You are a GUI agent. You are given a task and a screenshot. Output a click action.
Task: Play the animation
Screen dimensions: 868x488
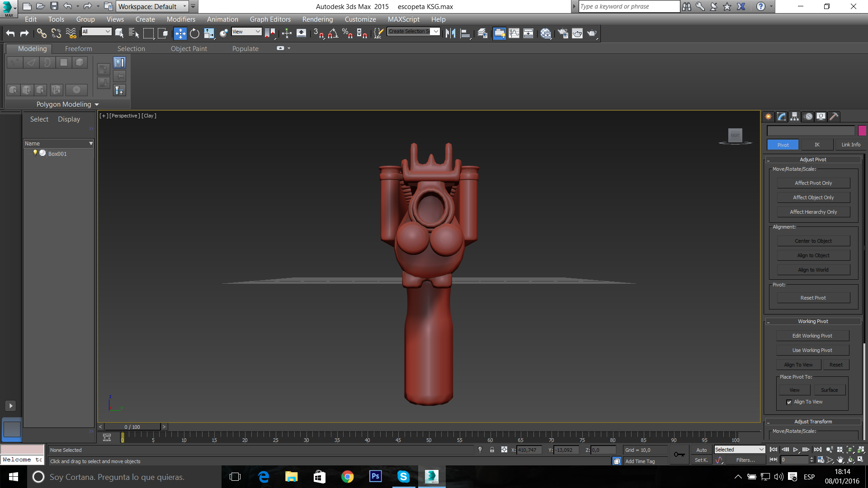[x=796, y=450]
